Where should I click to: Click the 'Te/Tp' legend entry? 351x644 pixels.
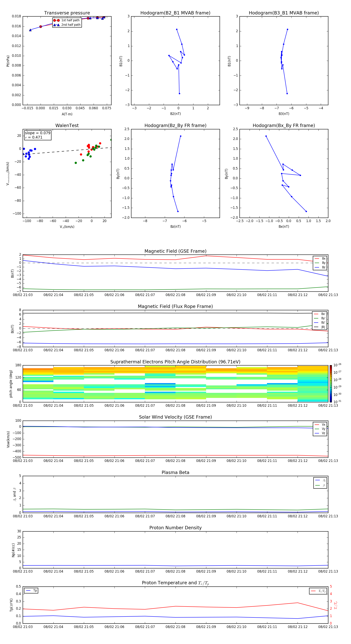coord(318,591)
